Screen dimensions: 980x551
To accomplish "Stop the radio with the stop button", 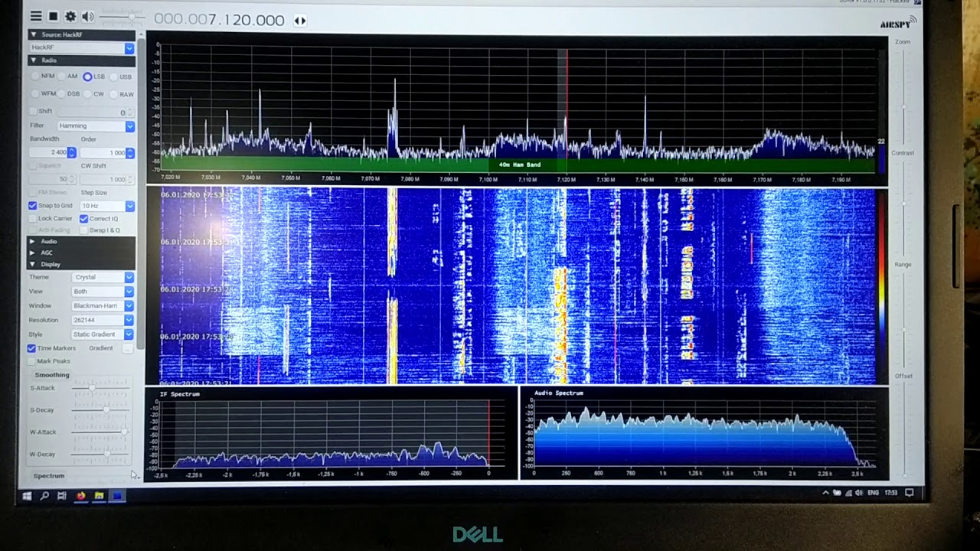I will point(54,16).
